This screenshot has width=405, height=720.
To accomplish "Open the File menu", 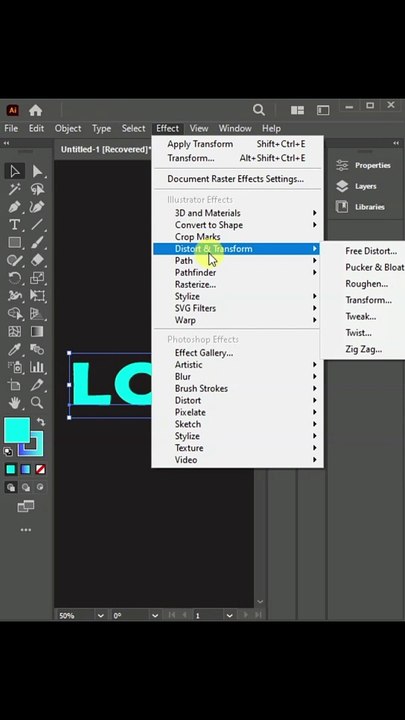I will (11, 129).
